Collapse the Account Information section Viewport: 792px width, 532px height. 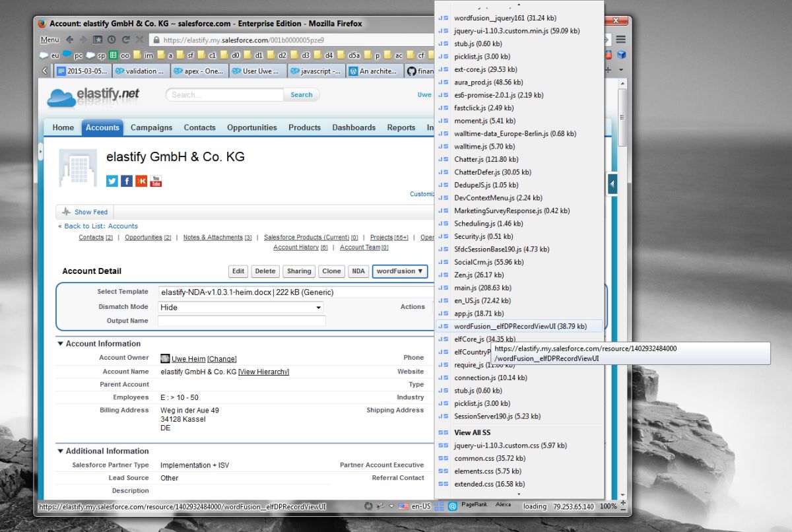(x=60, y=344)
